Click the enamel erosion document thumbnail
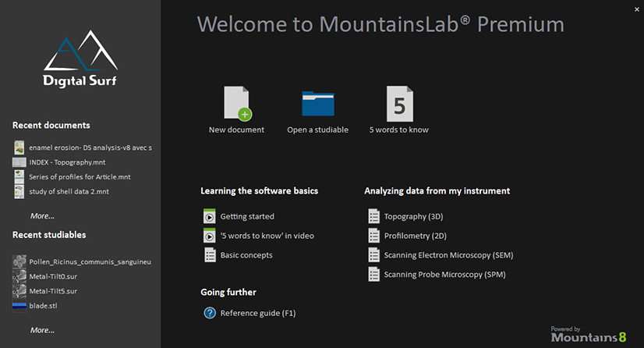 point(19,147)
